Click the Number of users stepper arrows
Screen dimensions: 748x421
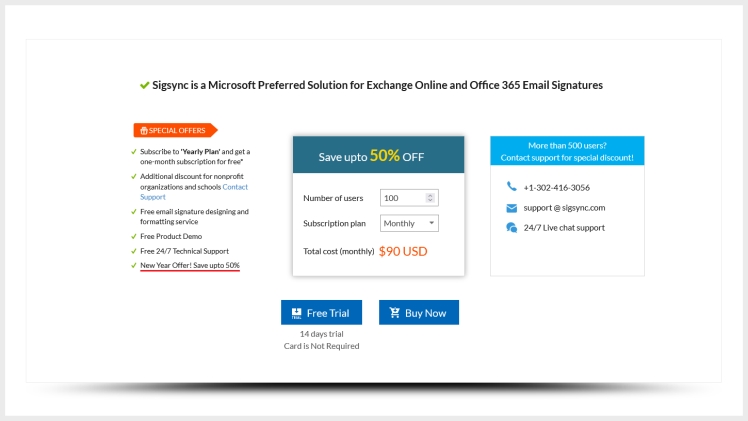pyautogui.click(x=431, y=198)
